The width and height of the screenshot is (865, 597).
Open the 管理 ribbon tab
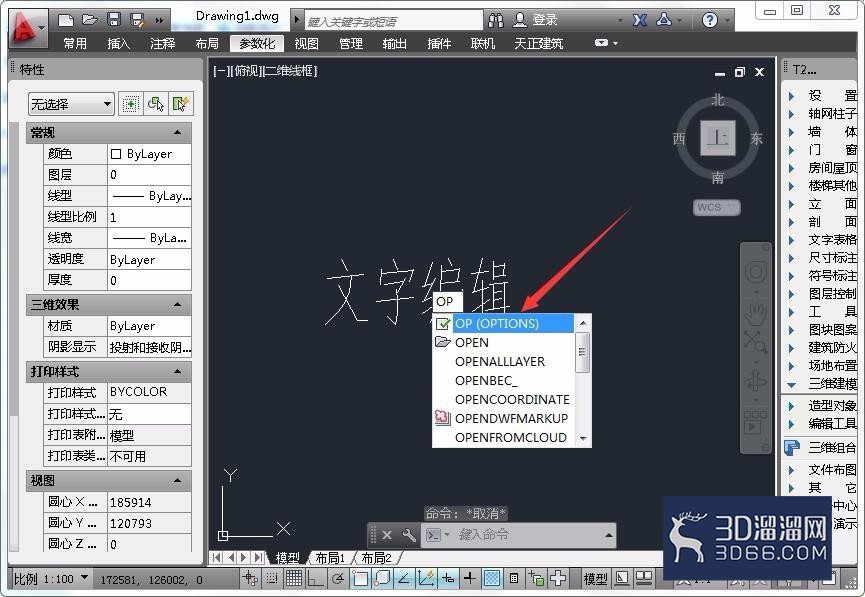[x=350, y=44]
